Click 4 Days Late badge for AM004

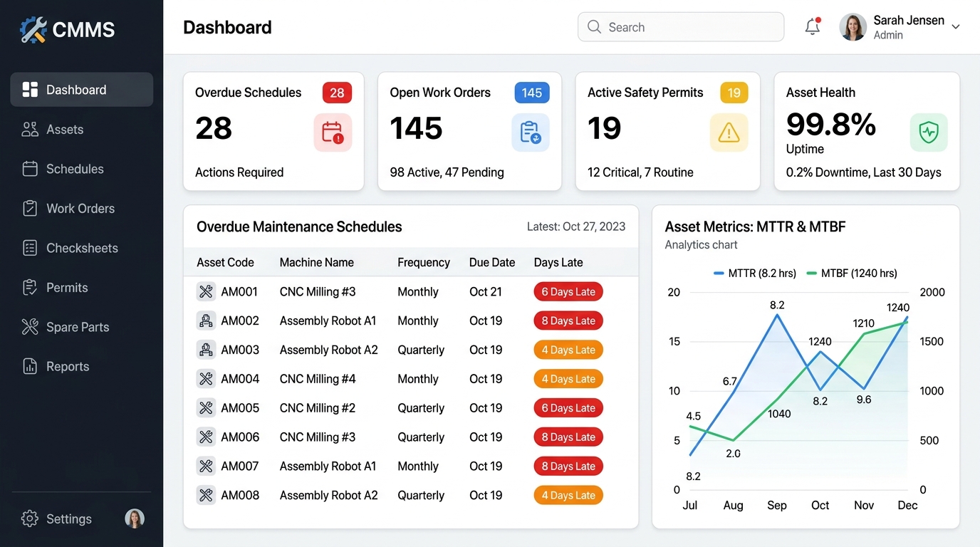[568, 379]
